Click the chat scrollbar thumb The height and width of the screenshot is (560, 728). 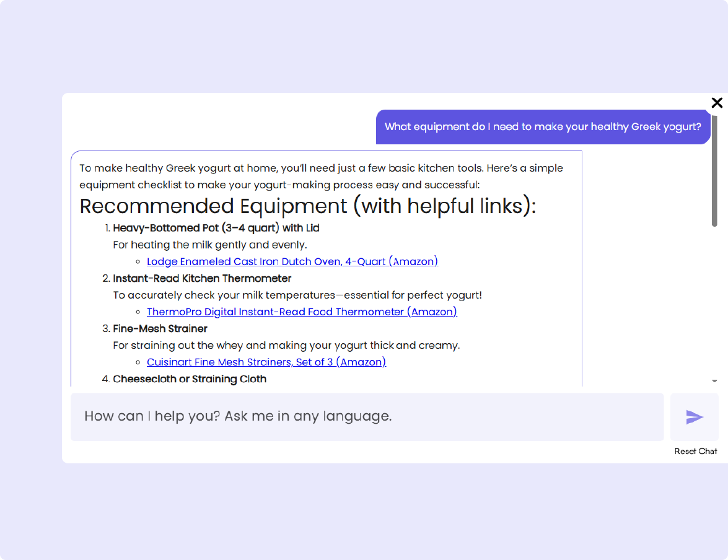pos(714,170)
